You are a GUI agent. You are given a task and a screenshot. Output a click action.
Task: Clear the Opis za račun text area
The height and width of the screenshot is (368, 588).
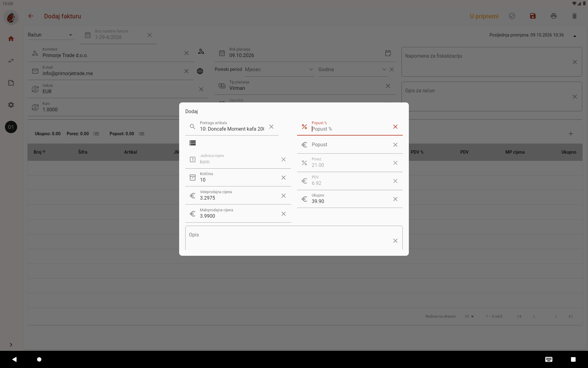575,97
